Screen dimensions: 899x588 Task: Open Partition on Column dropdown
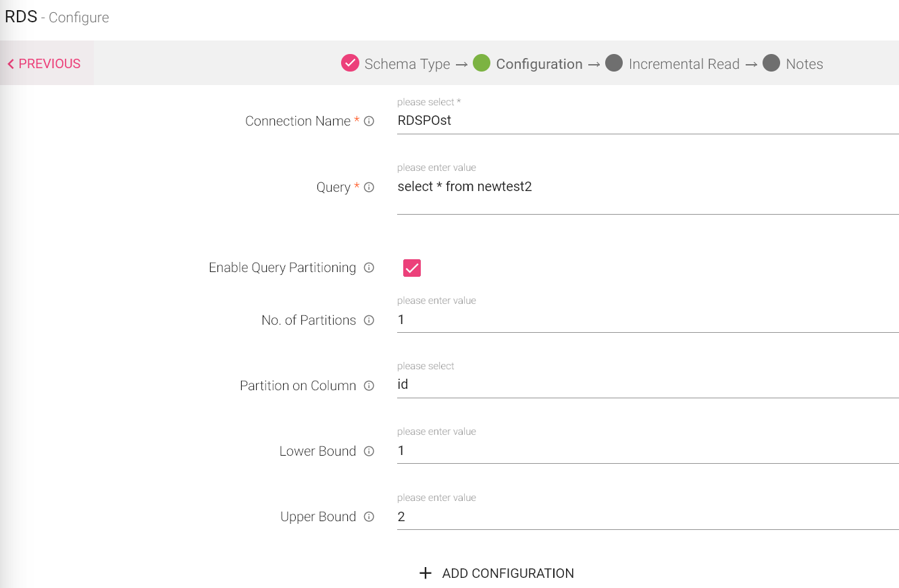(x=647, y=385)
